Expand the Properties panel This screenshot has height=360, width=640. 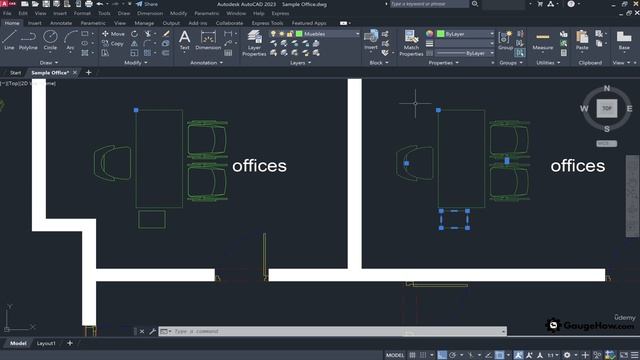click(x=443, y=63)
